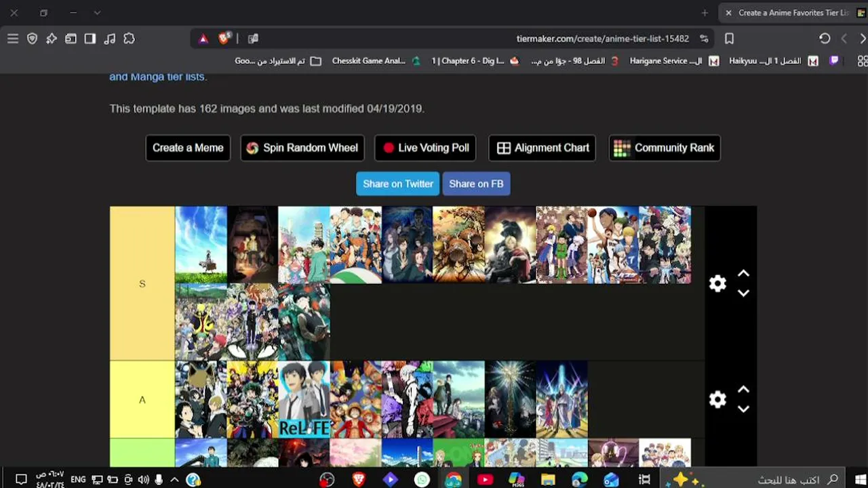
Task: Open the taskbar clock and date
Action: tap(50, 480)
